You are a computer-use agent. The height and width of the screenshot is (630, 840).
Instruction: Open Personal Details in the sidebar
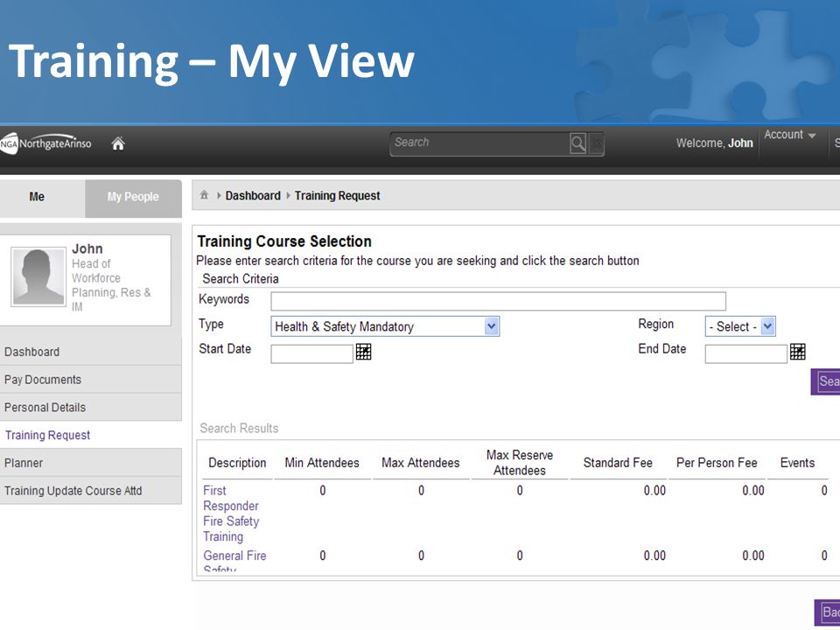pos(90,408)
